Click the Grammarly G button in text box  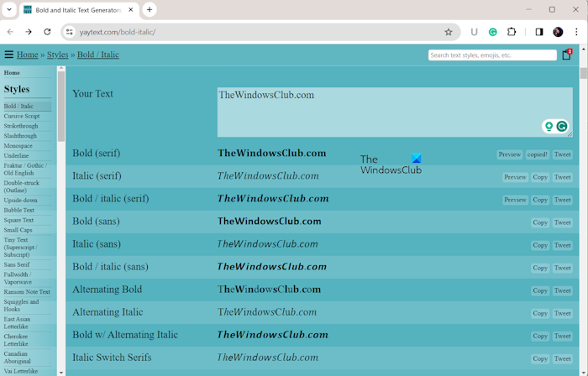click(x=562, y=127)
